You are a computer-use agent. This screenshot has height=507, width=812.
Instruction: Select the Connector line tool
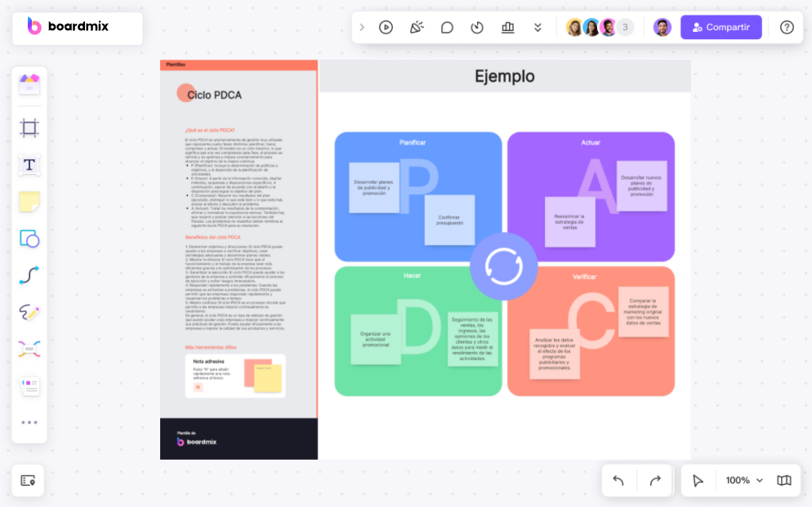tap(29, 275)
